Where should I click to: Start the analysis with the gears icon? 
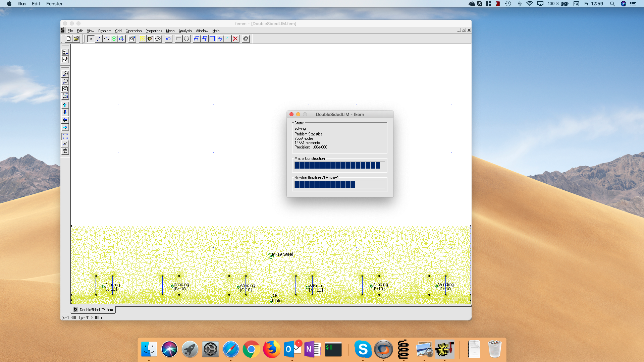pyautogui.click(x=150, y=39)
